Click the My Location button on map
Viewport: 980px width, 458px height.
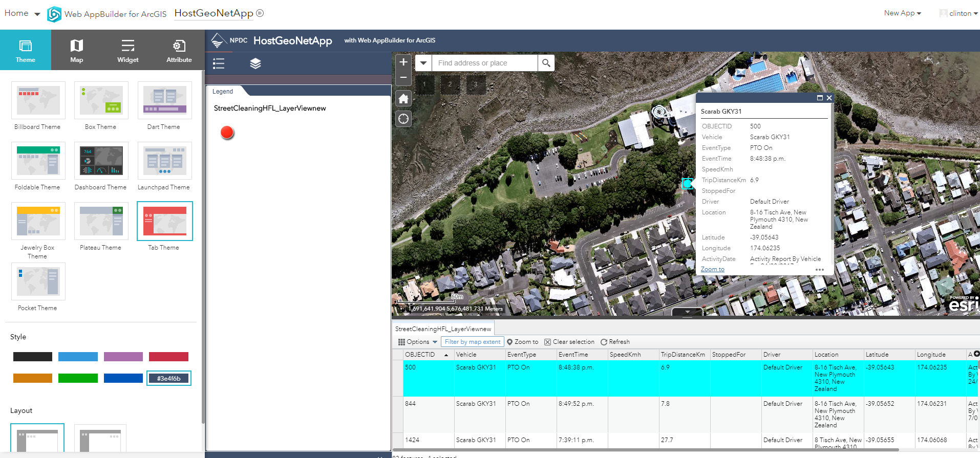tap(403, 119)
